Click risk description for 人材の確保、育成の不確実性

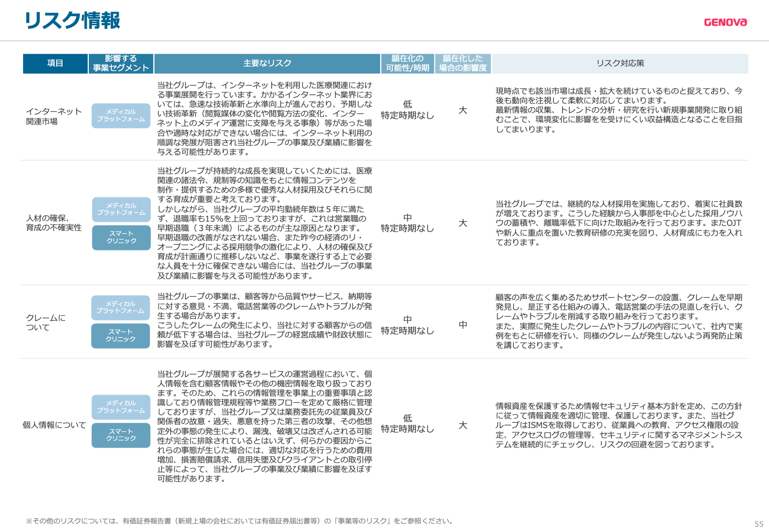tap(265, 223)
